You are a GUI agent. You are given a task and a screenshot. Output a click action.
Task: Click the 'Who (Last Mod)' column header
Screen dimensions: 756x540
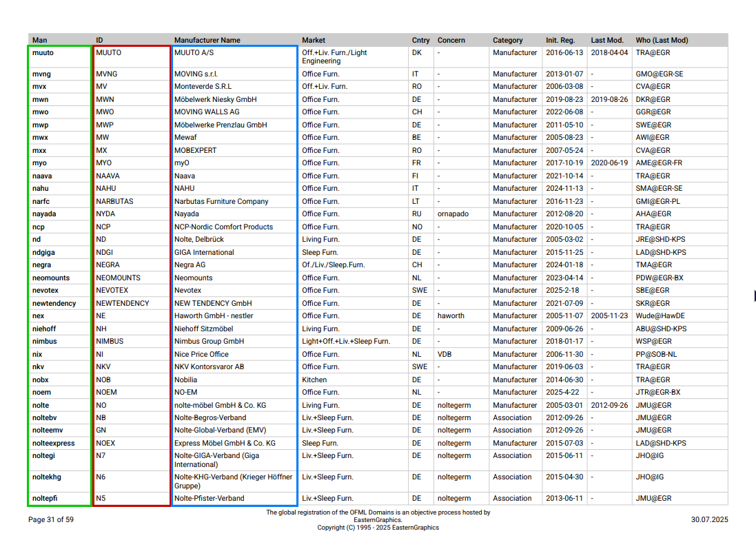point(662,40)
